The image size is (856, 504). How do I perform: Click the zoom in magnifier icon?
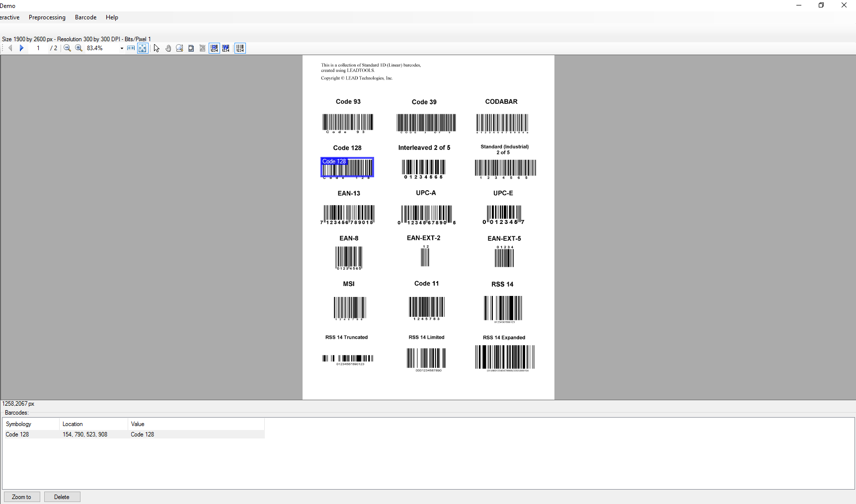(78, 48)
